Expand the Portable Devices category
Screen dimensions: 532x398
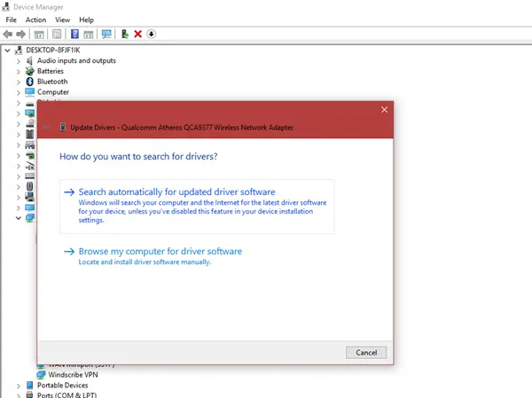click(19, 386)
